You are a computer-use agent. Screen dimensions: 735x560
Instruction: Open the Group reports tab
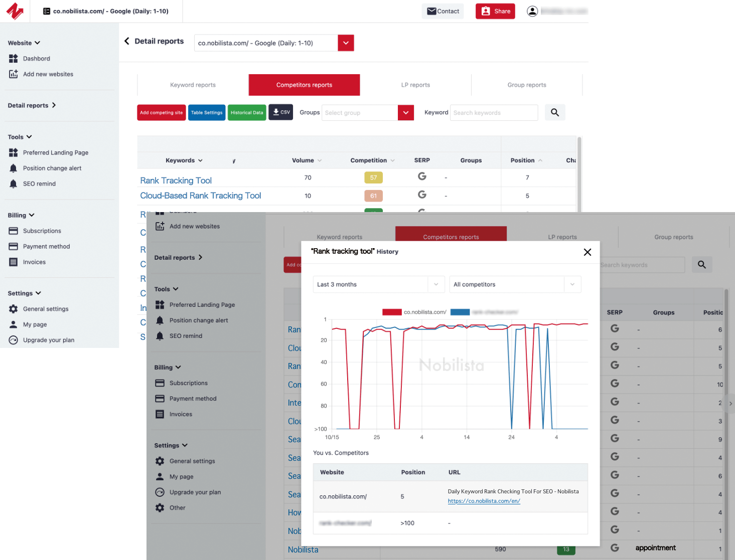[526, 85]
